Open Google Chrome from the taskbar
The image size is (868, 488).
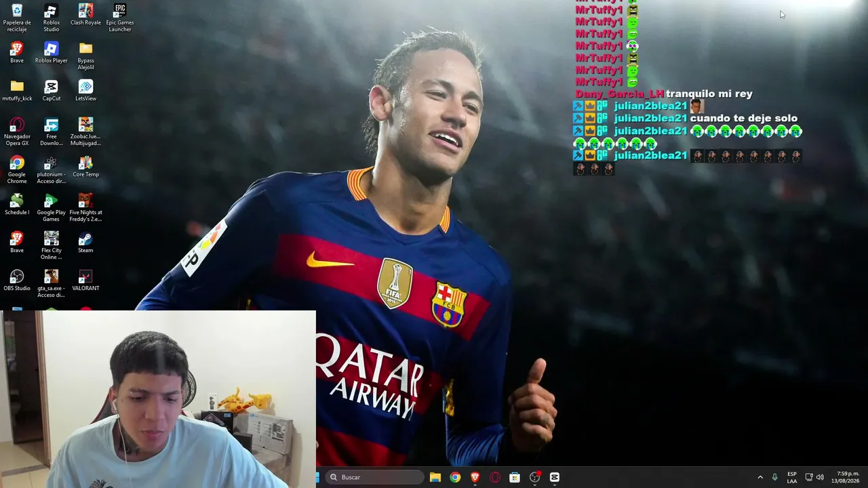pos(455,477)
